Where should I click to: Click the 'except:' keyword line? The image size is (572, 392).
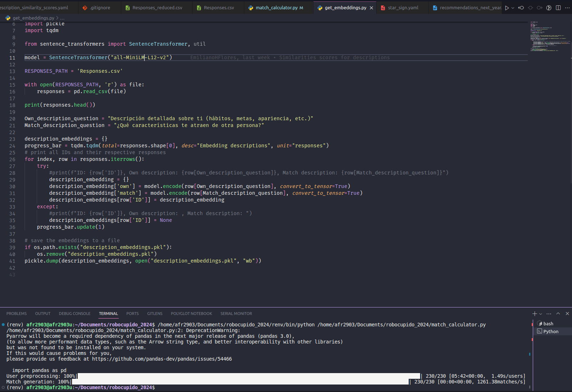click(x=47, y=207)
